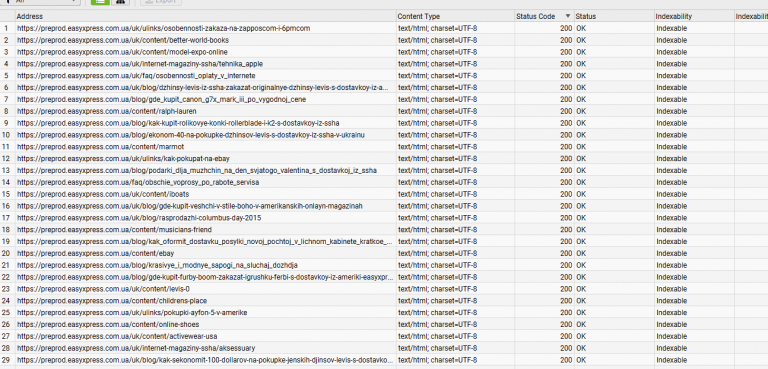Select the activewear-usa URL
The width and height of the screenshot is (768, 369).
pyautogui.click(x=117, y=336)
